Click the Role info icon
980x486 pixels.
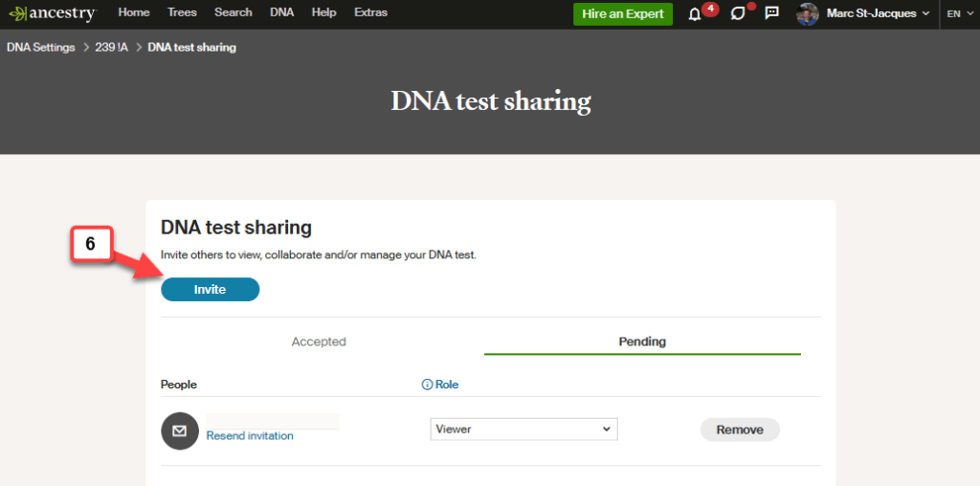tap(427, 385)
